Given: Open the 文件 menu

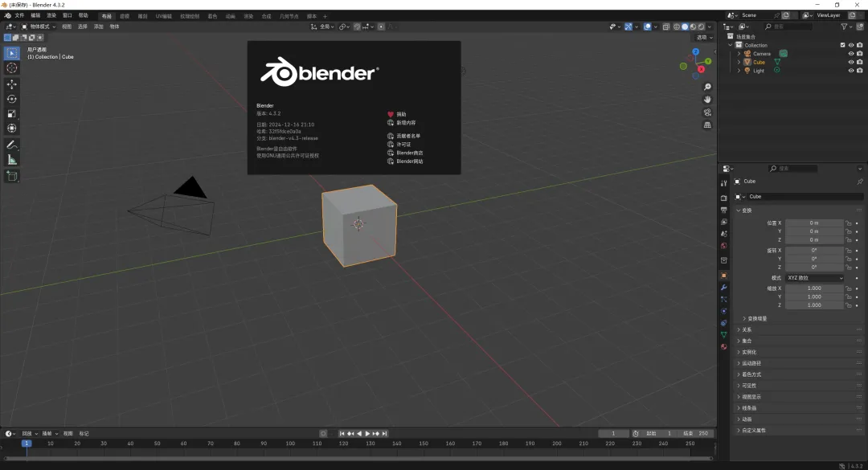Looking at the screenshot, I should click(x=19, y=15).
